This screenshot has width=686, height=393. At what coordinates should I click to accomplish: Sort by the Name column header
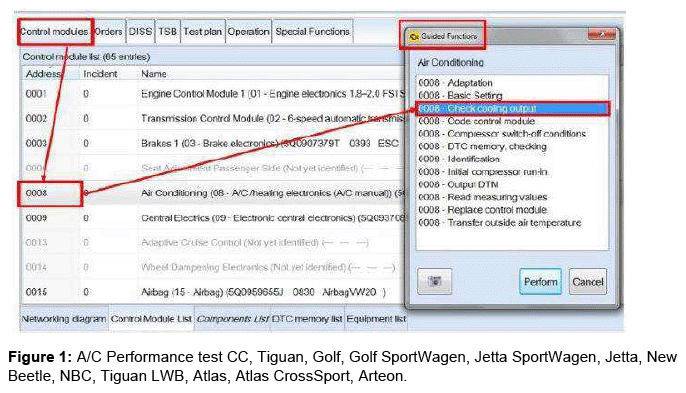[154, 74]
